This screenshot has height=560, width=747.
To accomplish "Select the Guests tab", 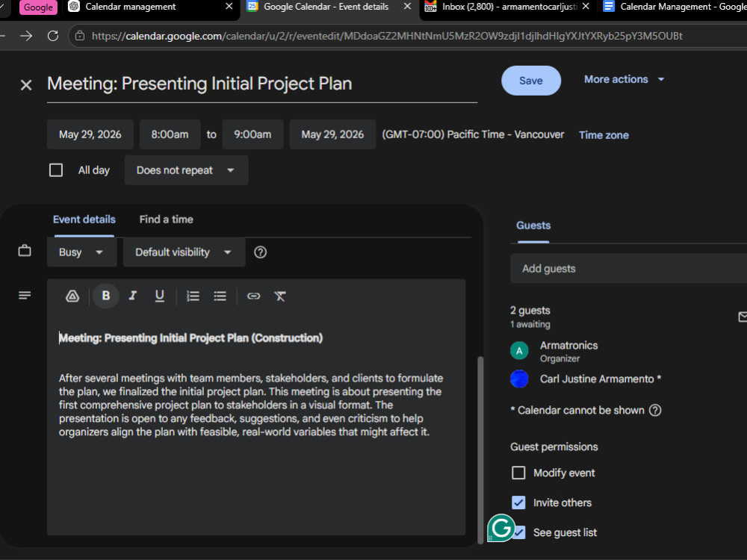I will tap(533, 225).
